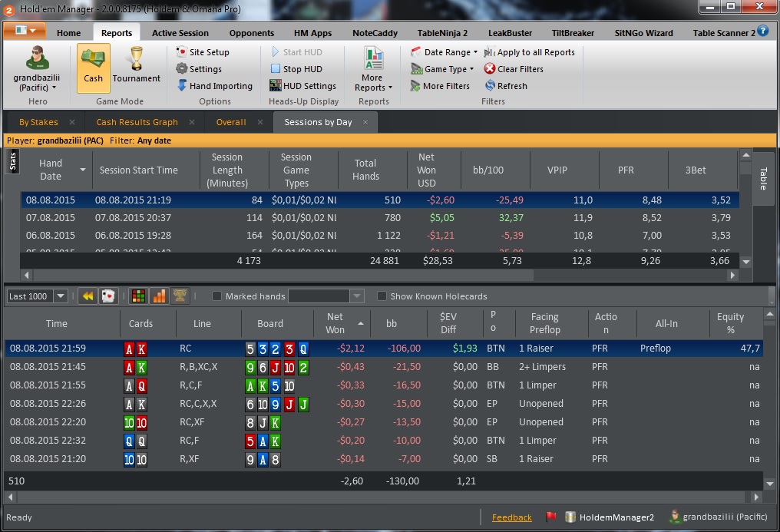The width and height of the screenshot is (780, 532).
Task: Click the playing cards icon
Action: pos(108,296)
